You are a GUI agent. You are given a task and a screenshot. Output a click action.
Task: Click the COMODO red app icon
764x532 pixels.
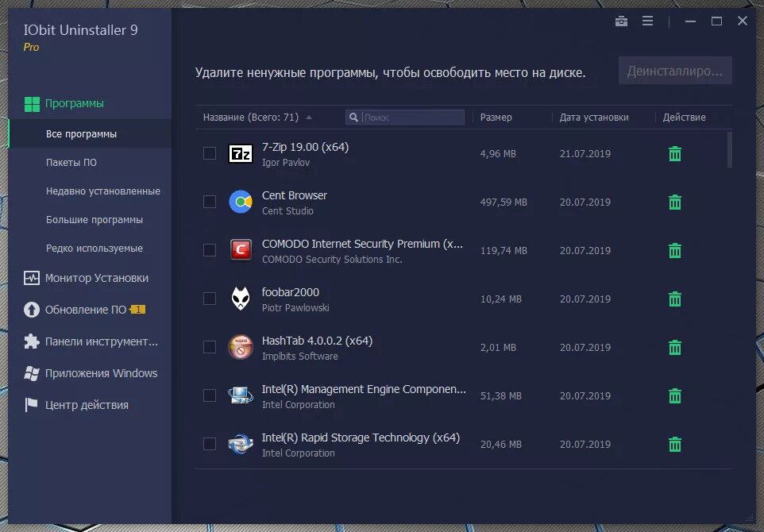pos(241,250)
